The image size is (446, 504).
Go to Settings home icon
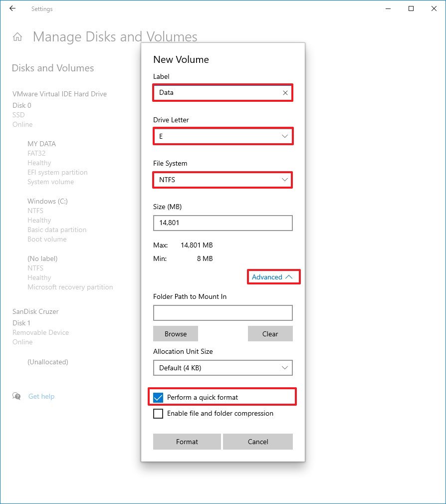click(17, 37)
